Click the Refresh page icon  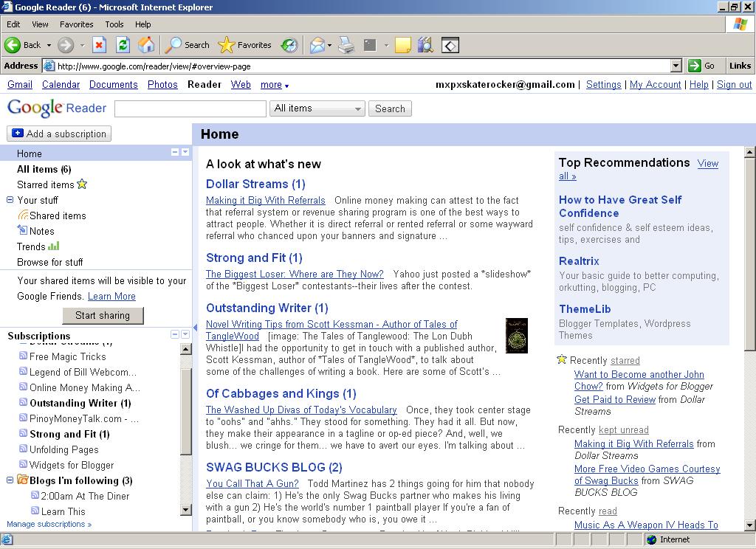pyautogui.click(x=123, y=45)
